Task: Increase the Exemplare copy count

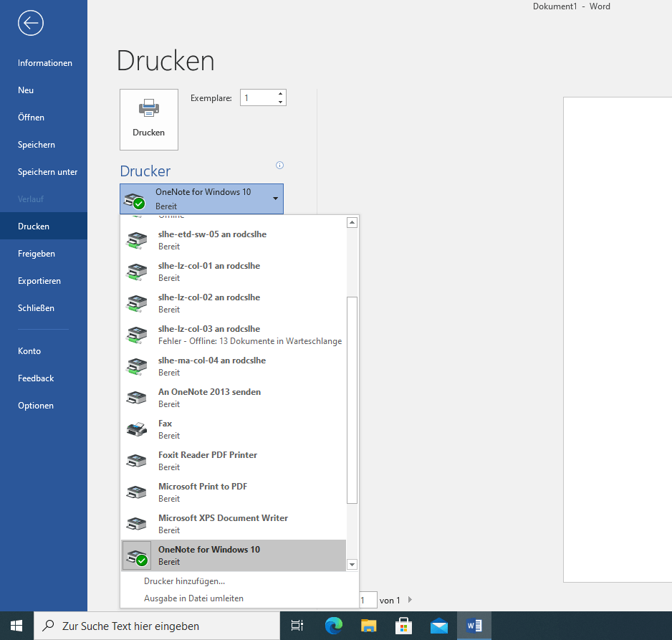Action: 280,94
